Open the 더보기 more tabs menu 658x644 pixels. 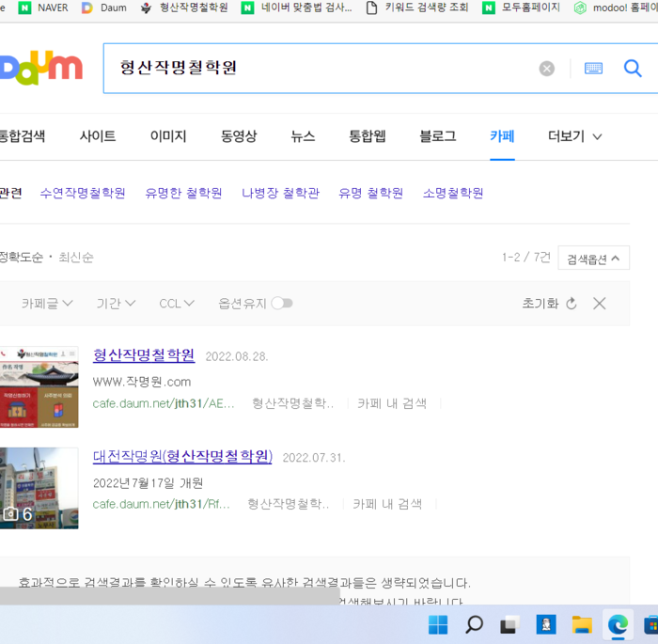point(575,136)
